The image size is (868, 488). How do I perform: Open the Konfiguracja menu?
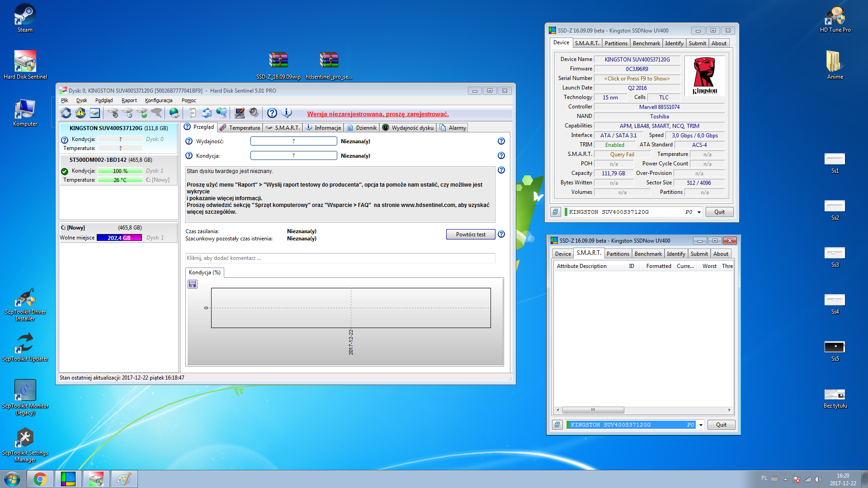pyautogui.click(x=159, y=100)
